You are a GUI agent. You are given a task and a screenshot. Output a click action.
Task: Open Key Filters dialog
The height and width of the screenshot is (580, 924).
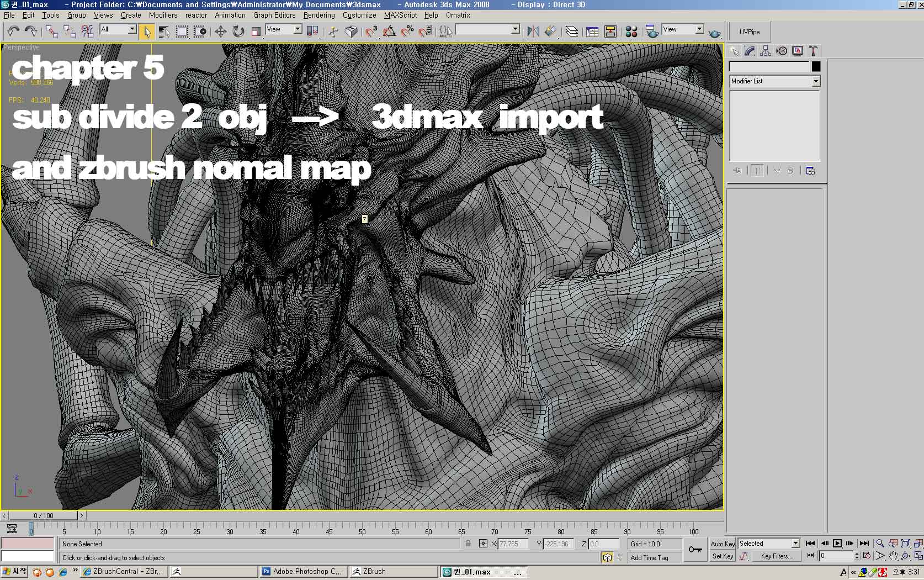point(777,556)
